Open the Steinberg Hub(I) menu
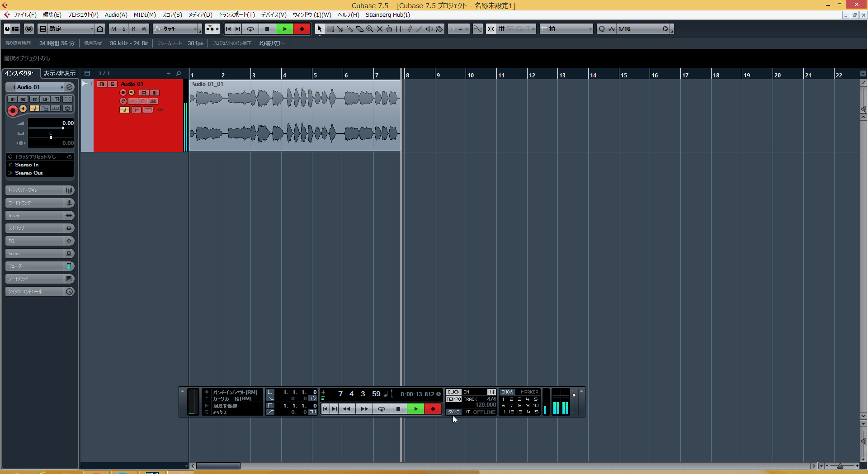The height and width of the screenshot is (474, 868). (388, 15)
